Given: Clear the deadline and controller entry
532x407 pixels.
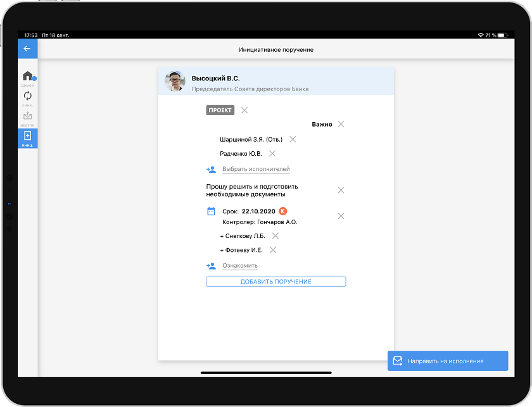Looking at the screenshot, I should tap(341, 216).
